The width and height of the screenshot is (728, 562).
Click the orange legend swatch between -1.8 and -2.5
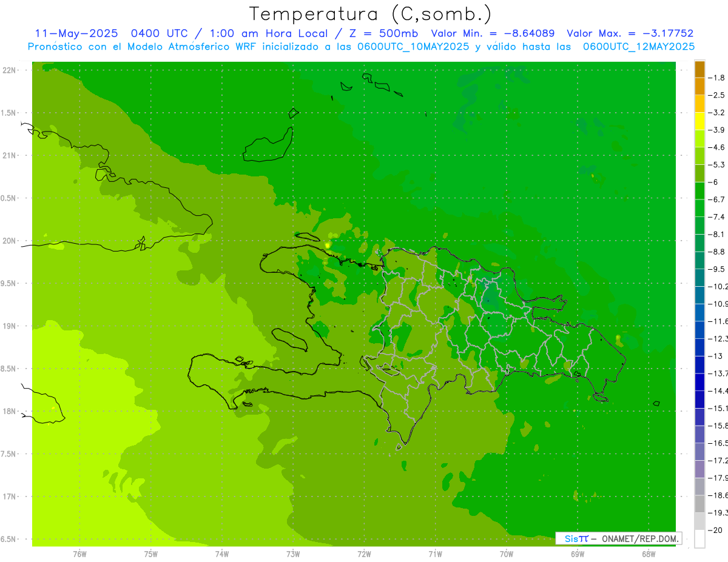pyautogui.click(x=699, y=87)
